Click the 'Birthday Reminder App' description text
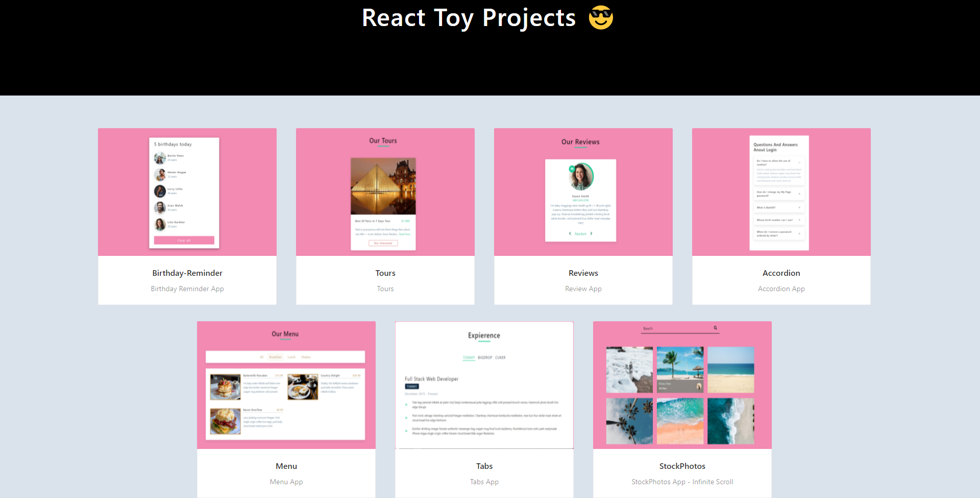Image resolution: width=980 pixels, height=498 pixels. click(187, 289)
